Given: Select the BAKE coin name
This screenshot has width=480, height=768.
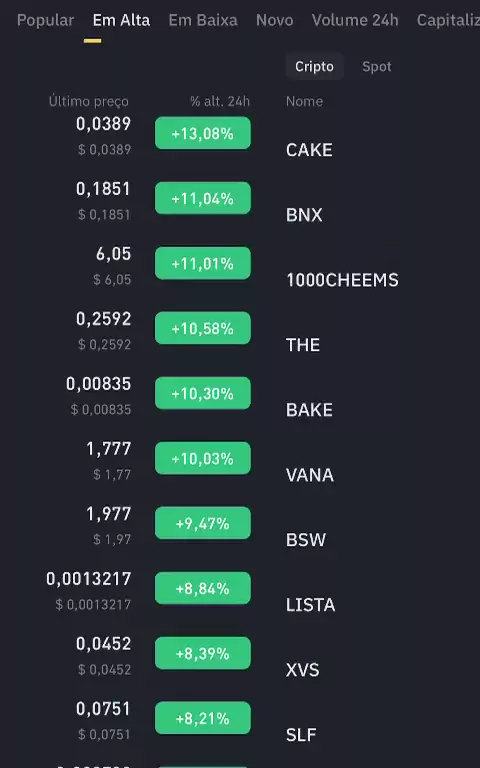Looking at the screenshot, I should 309,410.
